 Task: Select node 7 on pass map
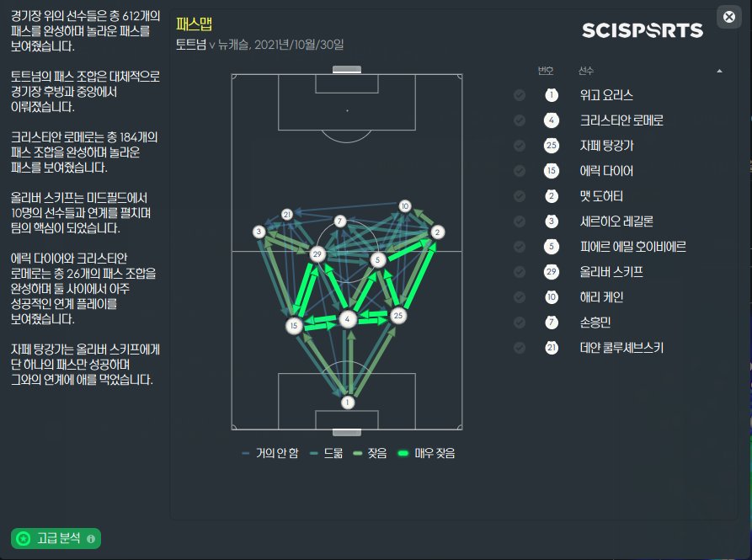point(340,221)
